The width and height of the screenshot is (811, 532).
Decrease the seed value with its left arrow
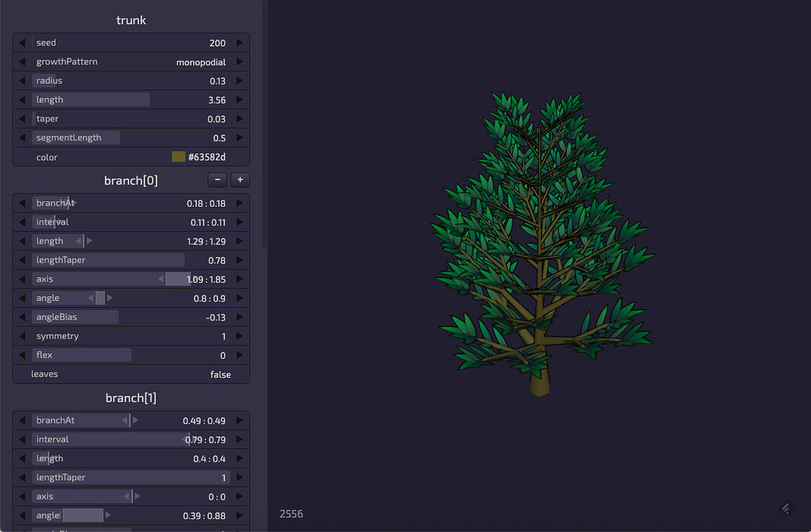pyautogui.click(x=22, y=42)
